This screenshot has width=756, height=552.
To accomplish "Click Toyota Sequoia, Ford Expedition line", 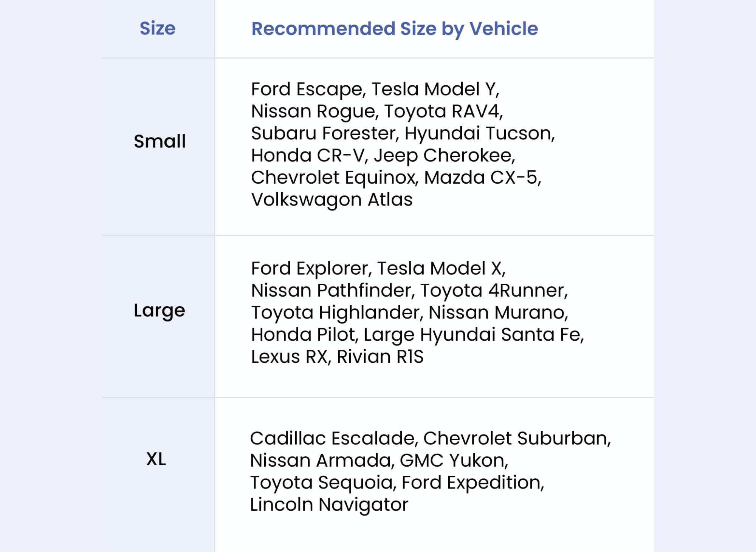I will pyautogui.click(x=397, y=483).
